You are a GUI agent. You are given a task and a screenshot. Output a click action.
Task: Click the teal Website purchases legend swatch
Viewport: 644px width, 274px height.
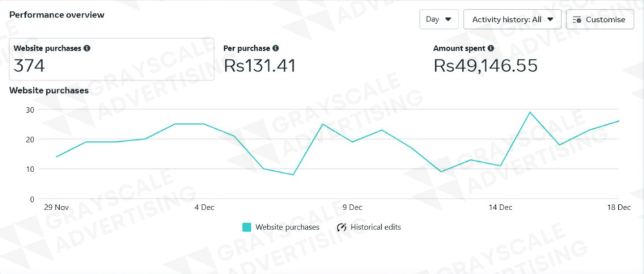pyautogui.click(x=247, y=227)
